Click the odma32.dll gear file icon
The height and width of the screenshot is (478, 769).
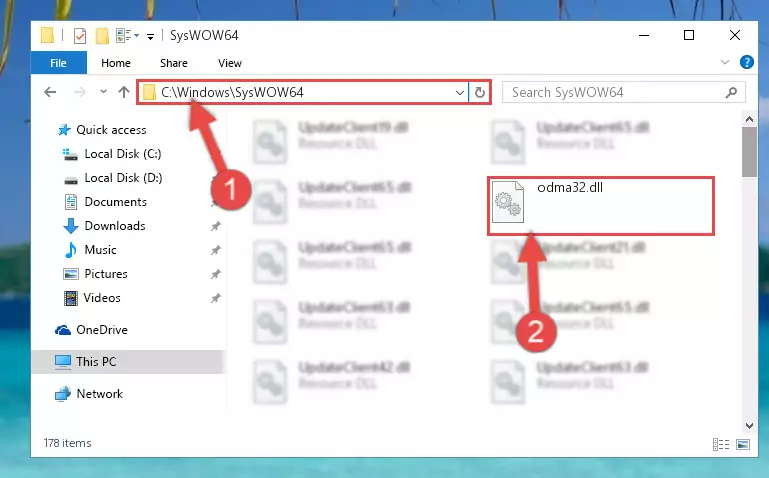(x=508, y=201)
